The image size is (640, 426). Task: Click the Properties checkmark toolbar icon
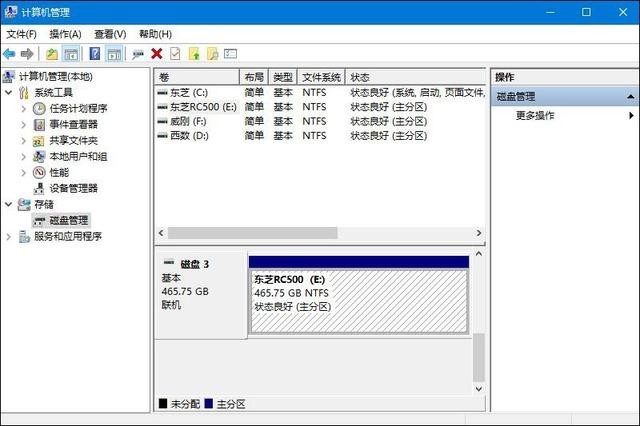(x=175, y=53)
